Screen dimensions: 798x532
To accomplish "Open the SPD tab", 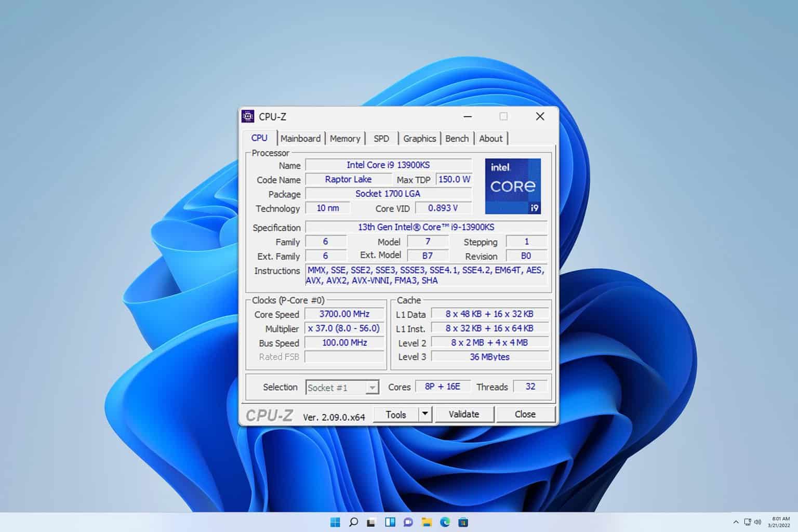I will tap(381, 139).
